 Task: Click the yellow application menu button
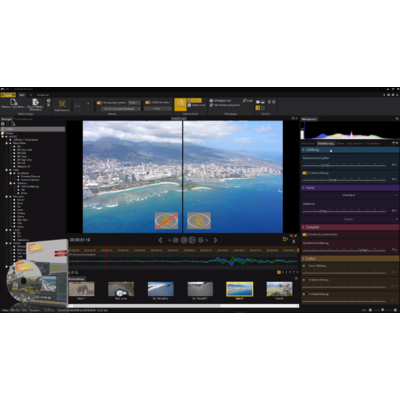point(8,95)
